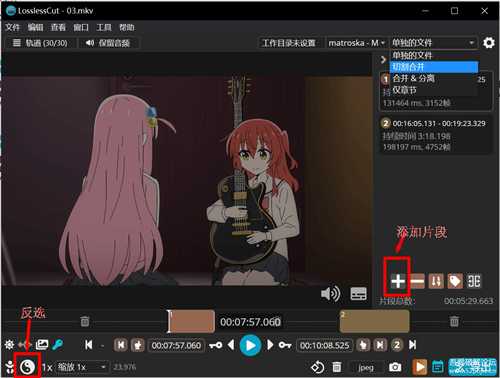Click the current segment number 2 badge

[397, 345]
